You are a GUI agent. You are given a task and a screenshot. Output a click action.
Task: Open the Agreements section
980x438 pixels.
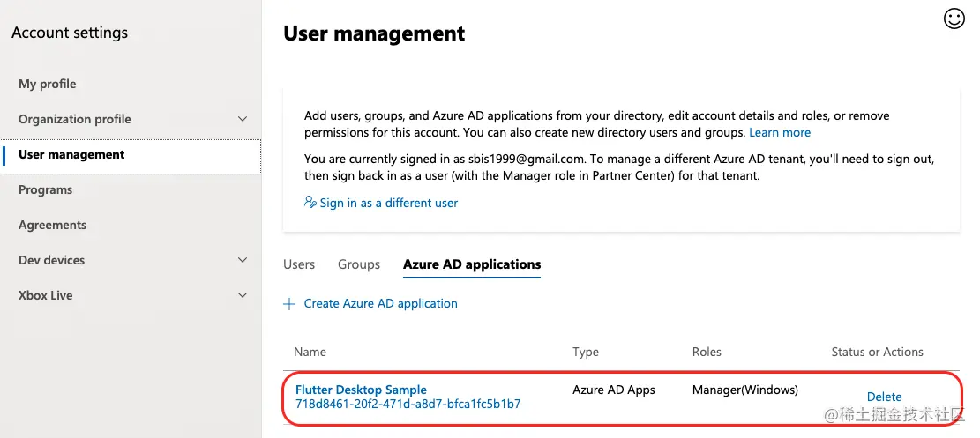coord(52,225)
